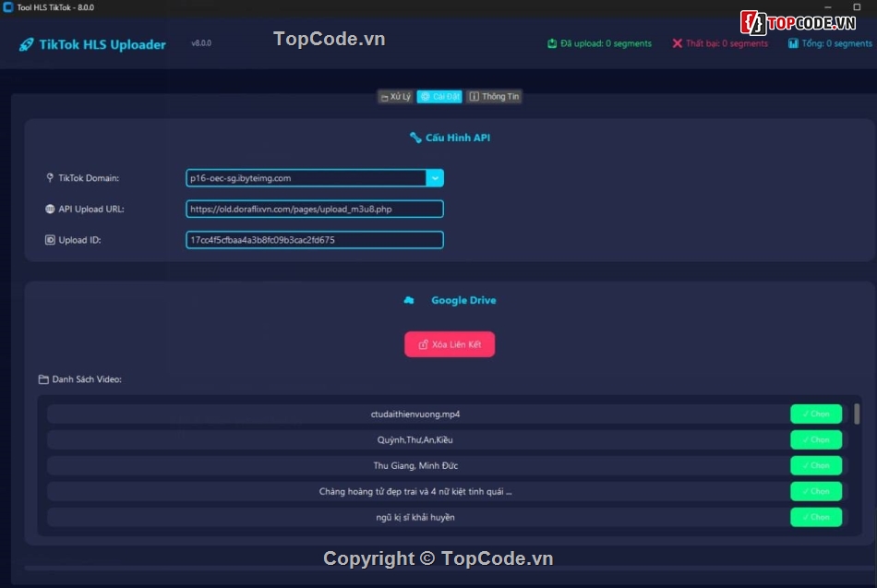Click Chọn for ctudaithienvuong.mp4
Image resolution: width=877 pixels, height=588 pixels.
tap(816, 414)
